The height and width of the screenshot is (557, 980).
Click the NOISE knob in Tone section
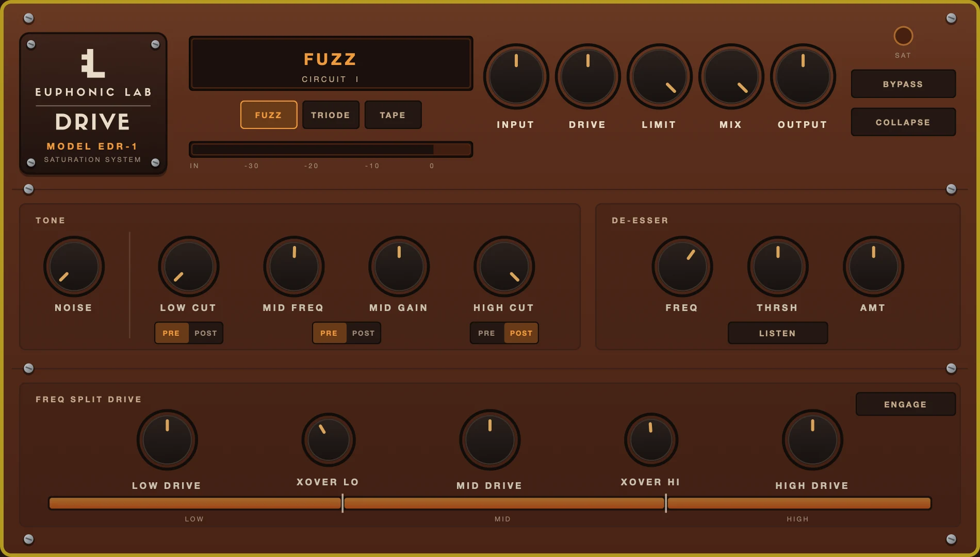click(x=74, y=267)
